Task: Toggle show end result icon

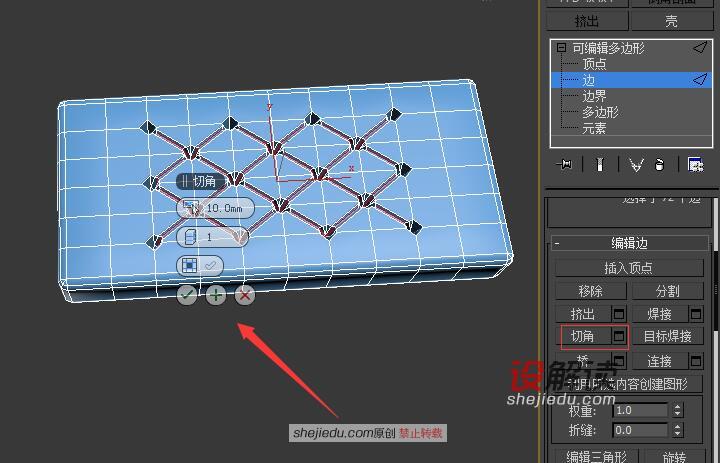Action: click(x=600, y=164)
